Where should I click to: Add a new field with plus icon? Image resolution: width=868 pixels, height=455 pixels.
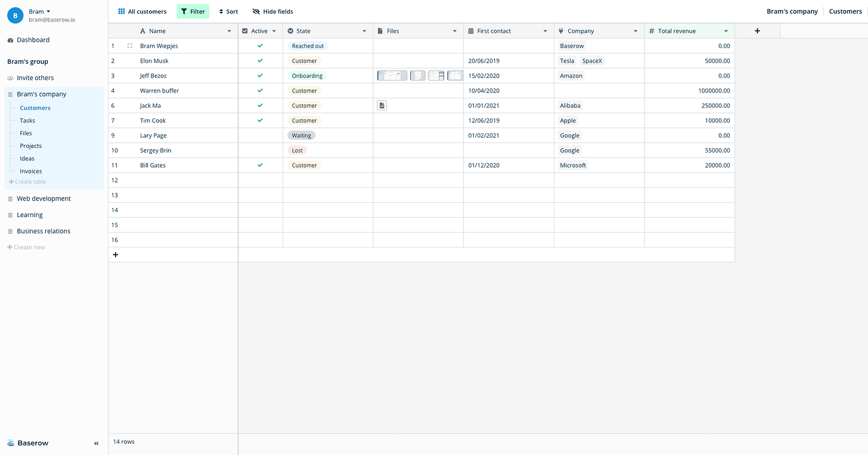click(x=757, y=31)
